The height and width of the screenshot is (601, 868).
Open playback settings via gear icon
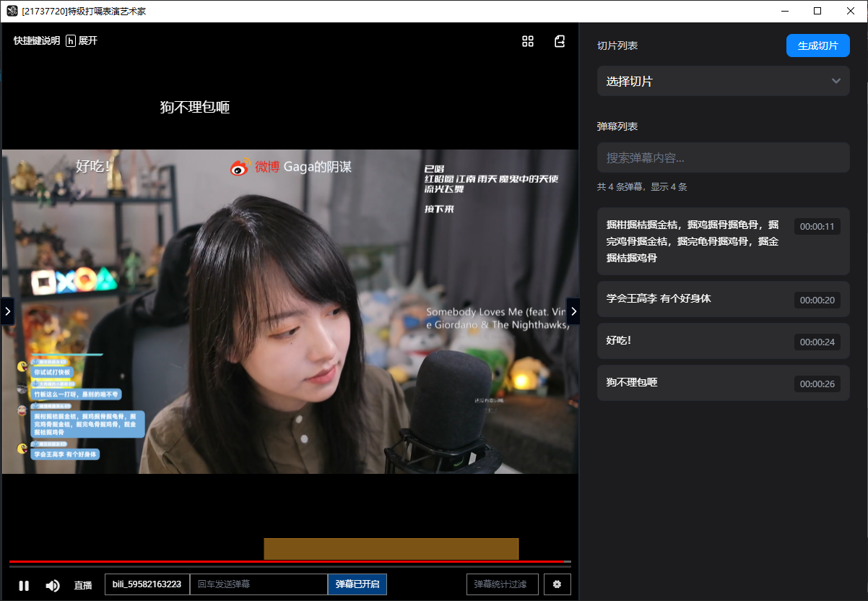[x=557, y=584]
